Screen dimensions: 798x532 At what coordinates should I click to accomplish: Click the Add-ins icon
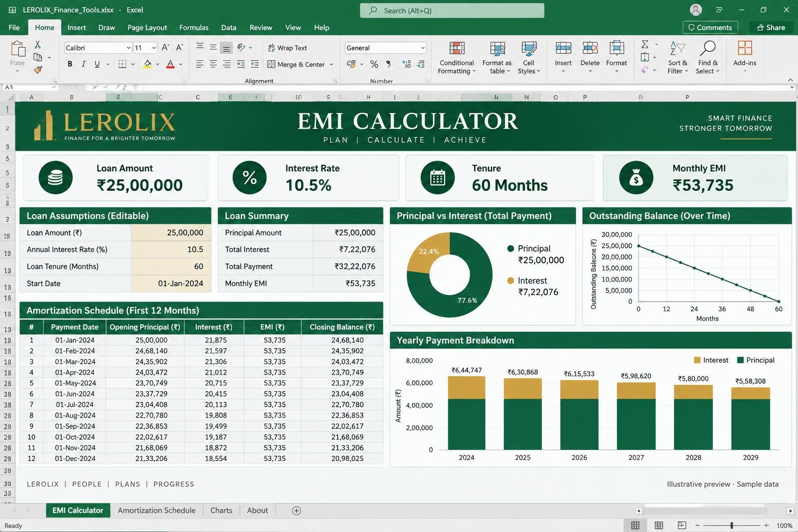pos(745,48)
